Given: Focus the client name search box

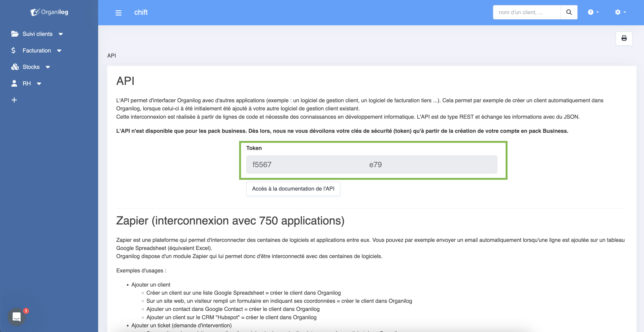Looking at the screenshot, I should (x=526, y=12).
